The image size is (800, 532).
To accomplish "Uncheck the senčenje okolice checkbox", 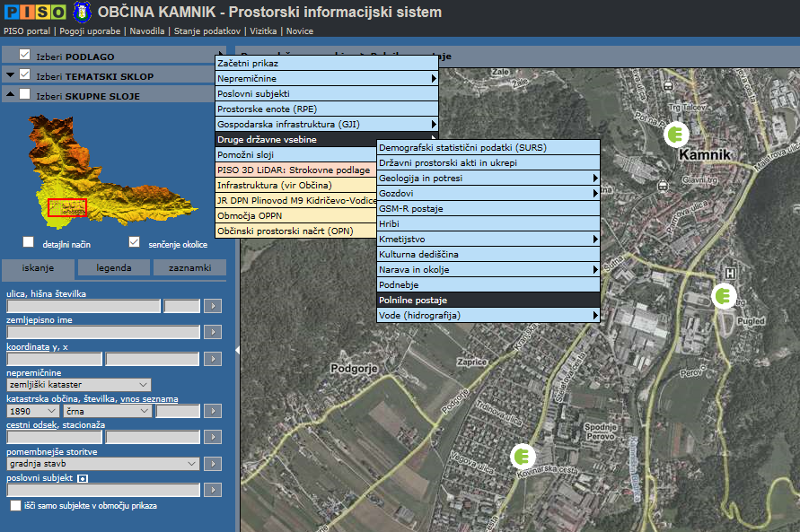I will pos(135,242).
